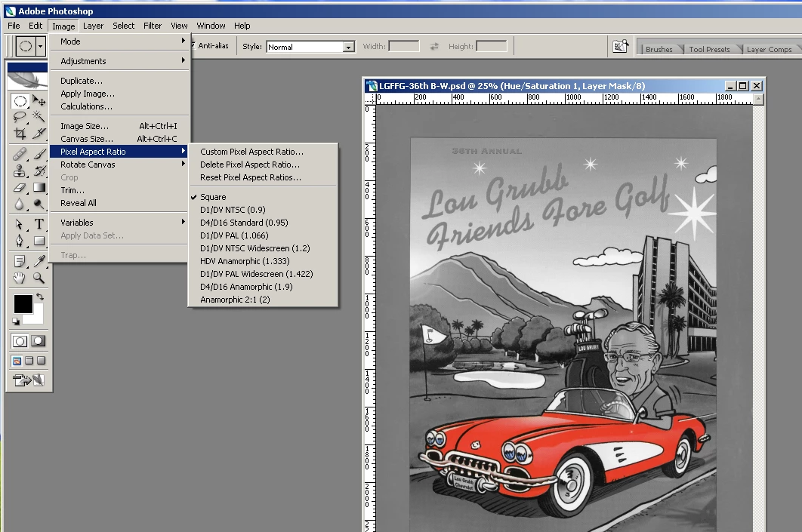The width and height of the screenshot is (802, 532).
Task: Select the Type tool
Action: tap(39, 224)
